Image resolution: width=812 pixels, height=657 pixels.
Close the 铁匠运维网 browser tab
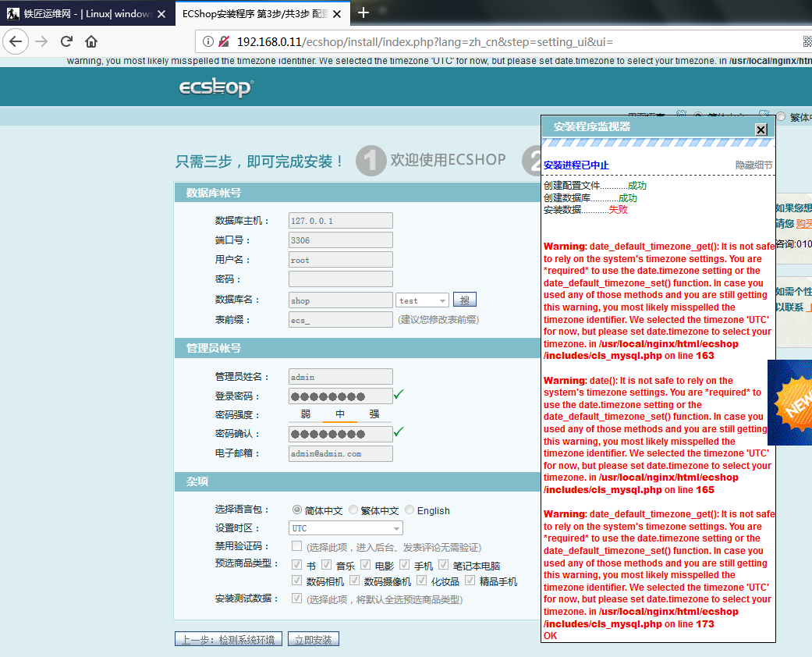click(161, 14)
